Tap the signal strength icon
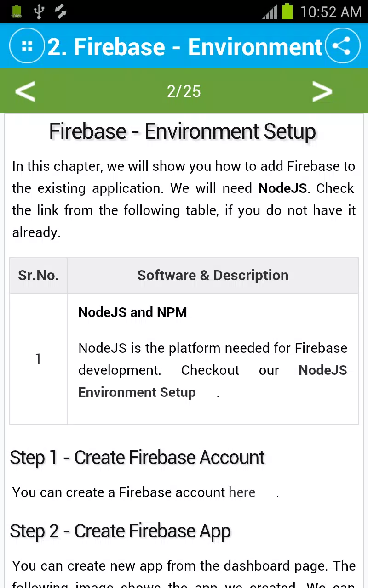 (270, 11)
